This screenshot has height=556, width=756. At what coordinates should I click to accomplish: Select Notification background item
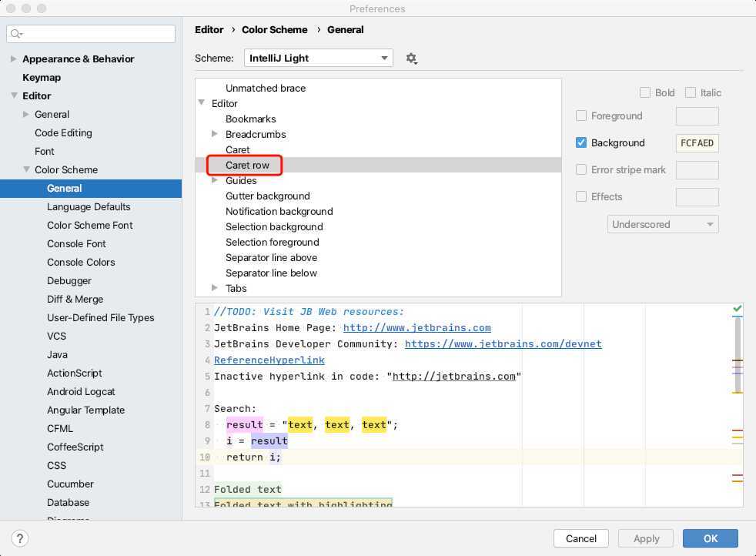pyautogui.click(x=279, y=211)
